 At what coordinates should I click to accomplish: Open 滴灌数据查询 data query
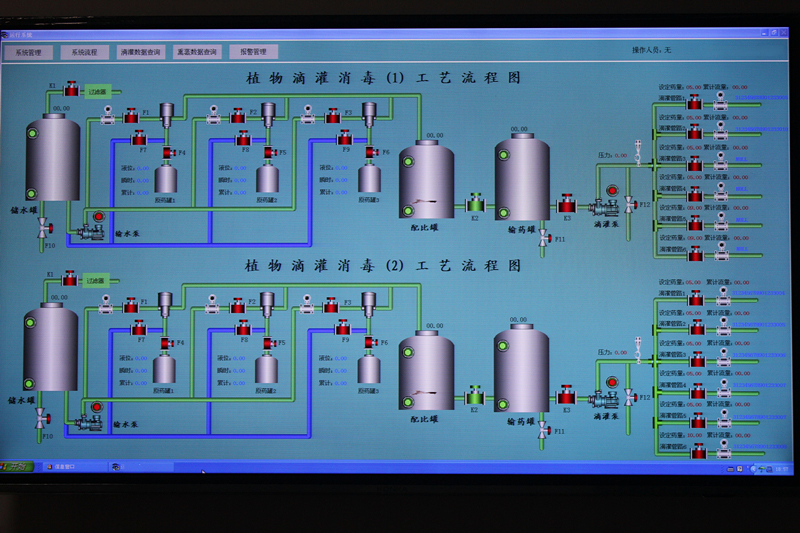140,52
